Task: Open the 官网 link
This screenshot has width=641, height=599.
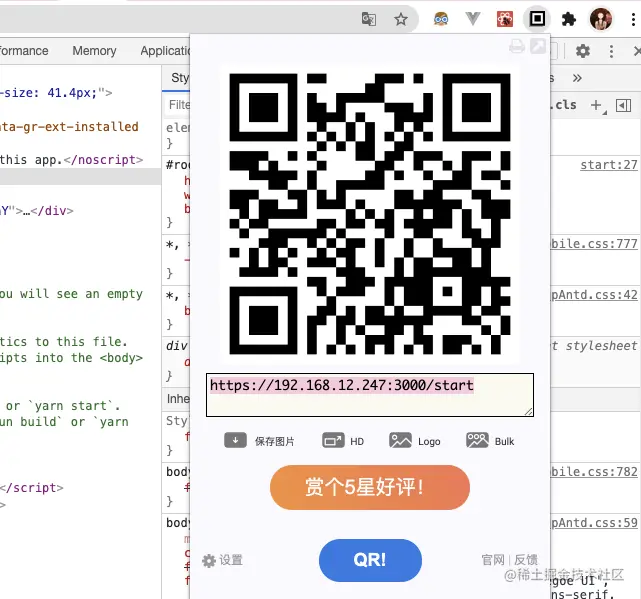Action: tap(493, 560)
